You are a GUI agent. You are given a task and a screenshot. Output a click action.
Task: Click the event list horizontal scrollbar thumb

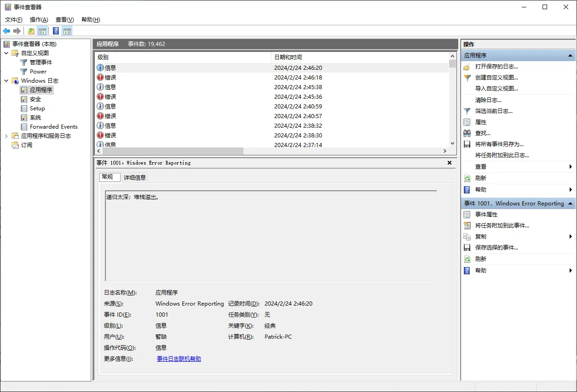173,151
